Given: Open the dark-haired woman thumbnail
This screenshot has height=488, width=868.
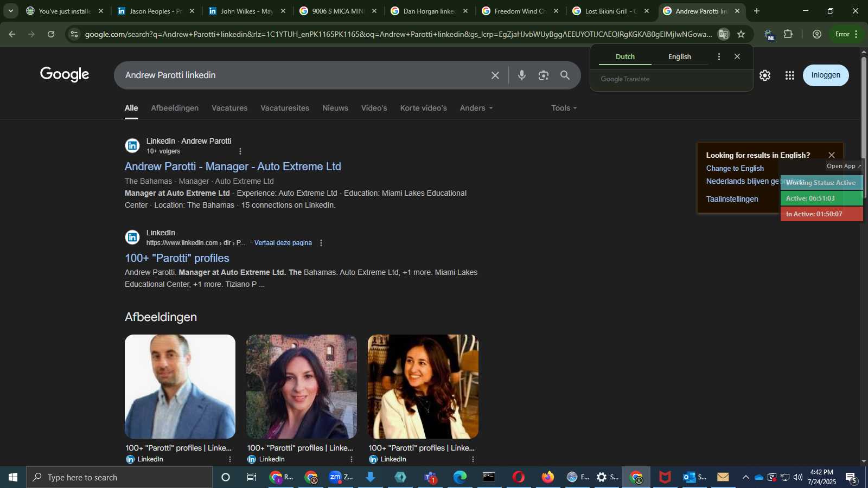Looking at the screenshot, I should (302, 387).
